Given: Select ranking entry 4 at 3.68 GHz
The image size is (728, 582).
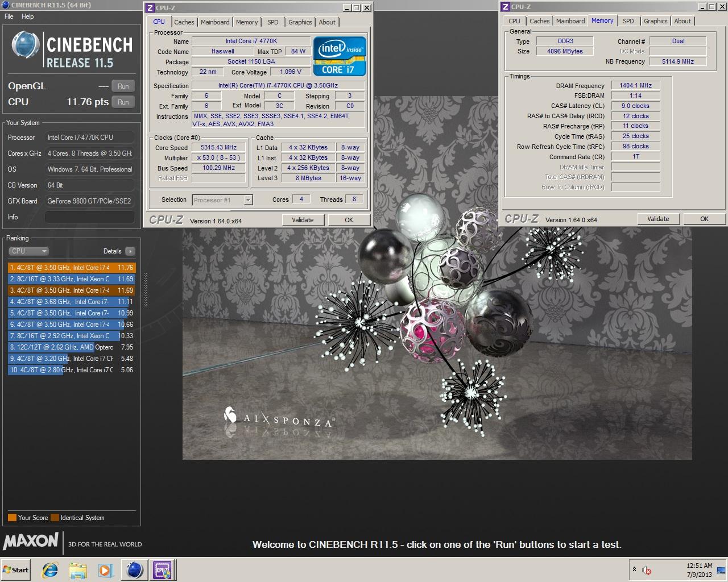Looking at the screenshot, I should point(72,302).
